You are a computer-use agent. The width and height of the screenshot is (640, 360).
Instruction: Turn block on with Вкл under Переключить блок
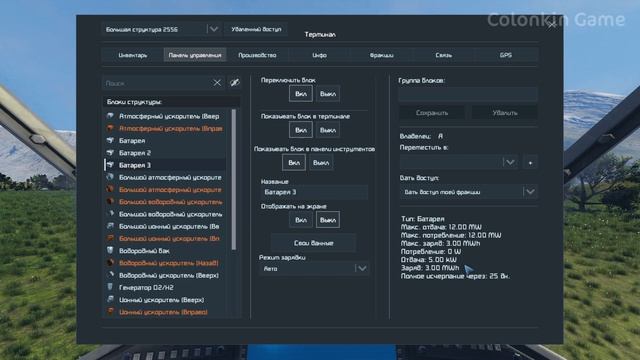(x=301, y=93)
